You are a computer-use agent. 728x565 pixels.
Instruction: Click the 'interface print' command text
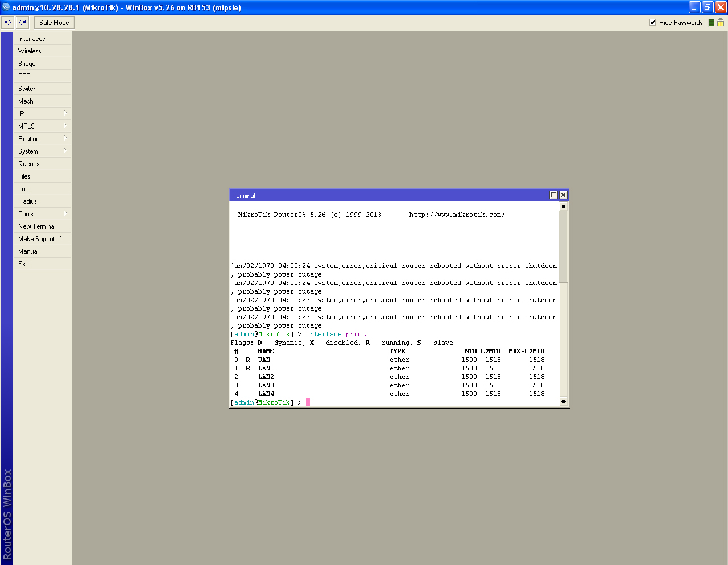[336, 334]
